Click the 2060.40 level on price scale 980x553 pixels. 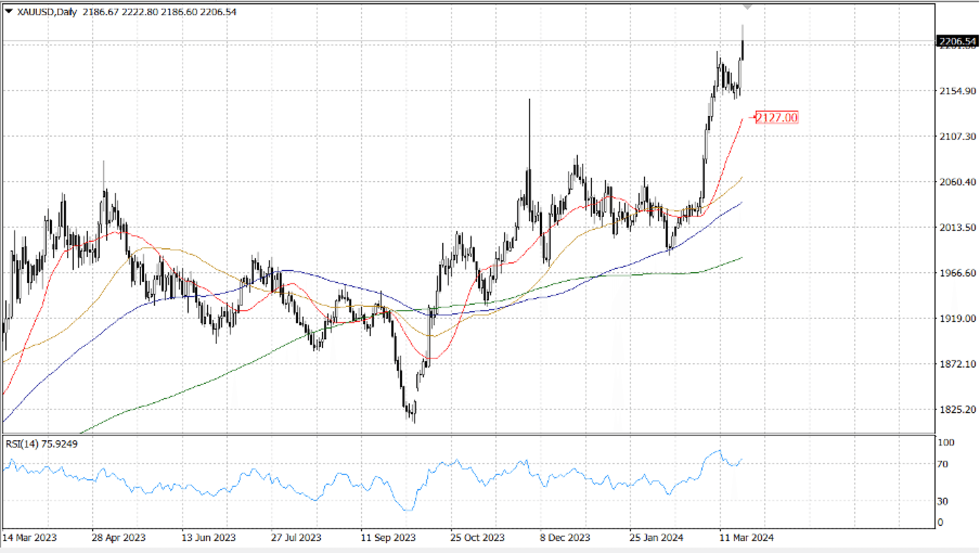(x=957, y=182)
